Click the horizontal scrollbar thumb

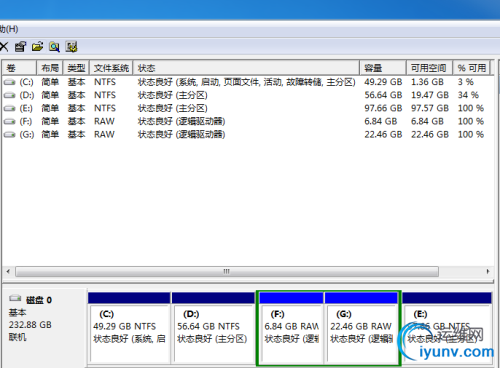[x=227, y=271]
